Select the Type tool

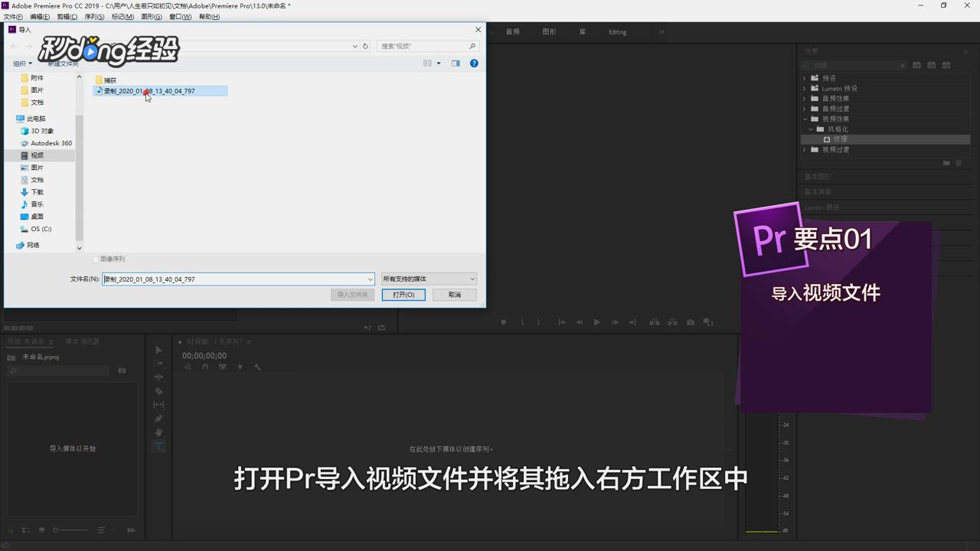[158, 445]
